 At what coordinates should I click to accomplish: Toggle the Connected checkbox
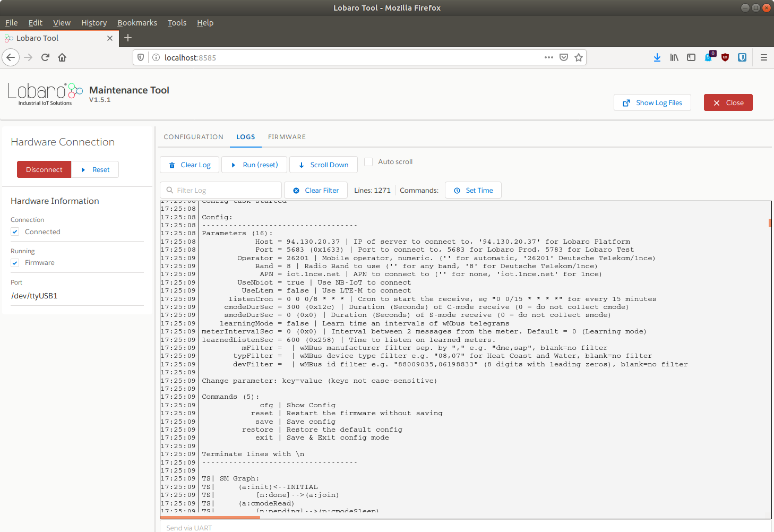[15, 231]
